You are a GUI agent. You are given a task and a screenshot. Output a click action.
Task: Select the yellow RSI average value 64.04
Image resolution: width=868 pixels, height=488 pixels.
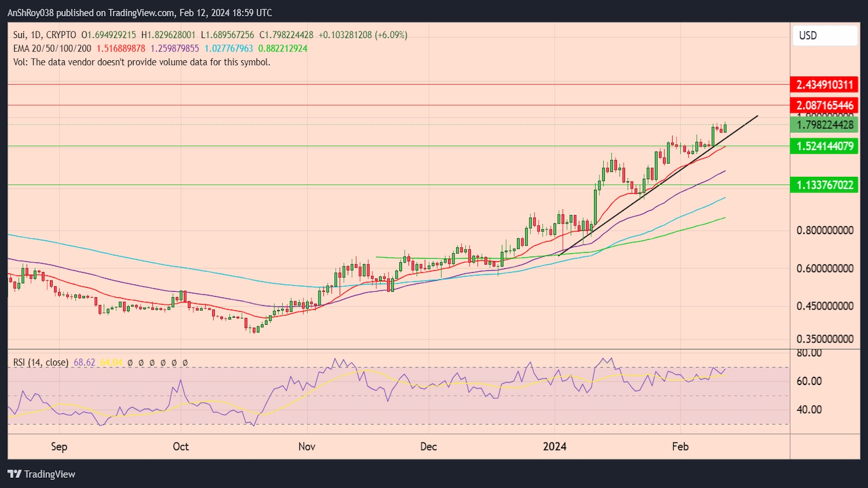tap(111, 362)
